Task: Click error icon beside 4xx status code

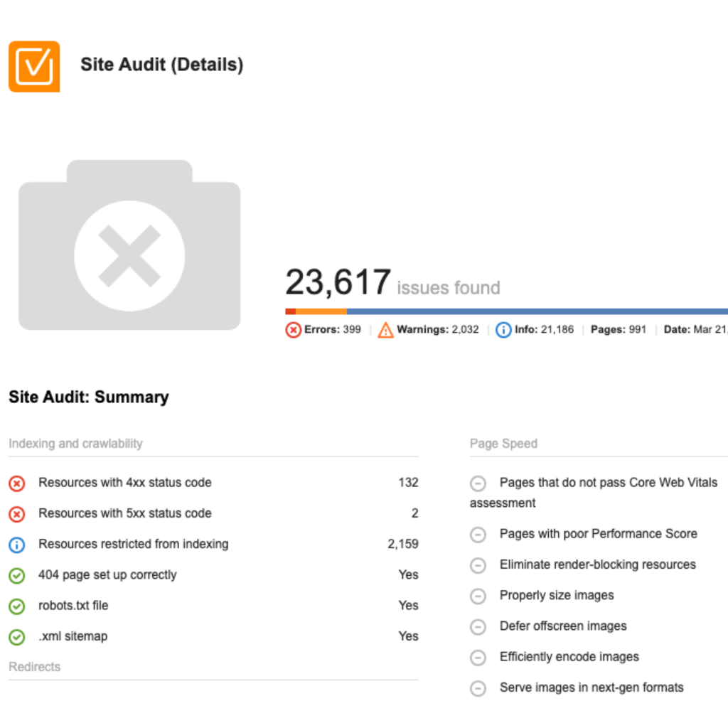Action: point(17,483)
